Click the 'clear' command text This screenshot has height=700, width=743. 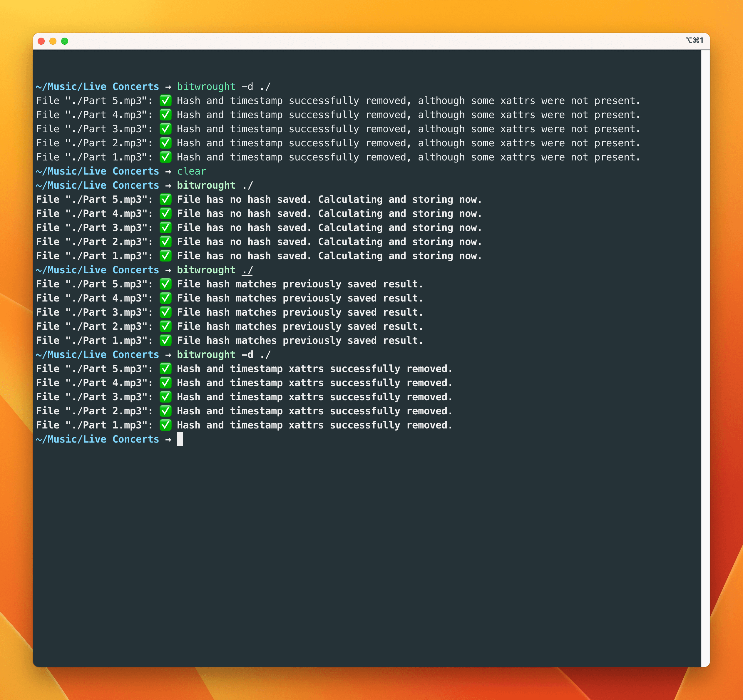[x=191, y=171]
